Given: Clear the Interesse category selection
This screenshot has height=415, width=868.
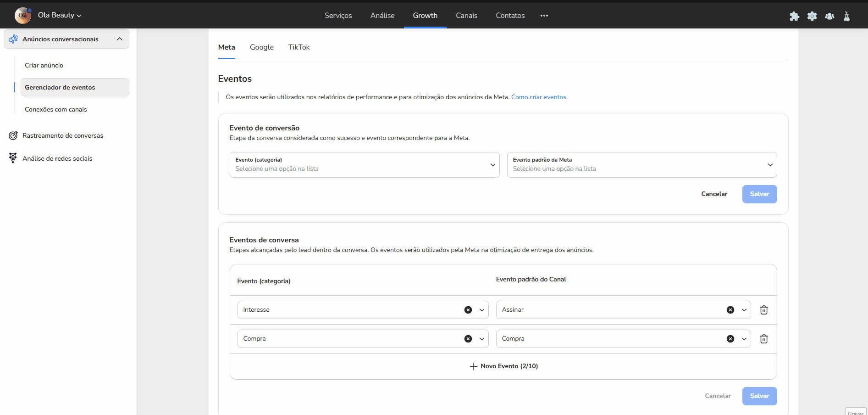Looking at the screenshot, I should [x=468, y=310].
